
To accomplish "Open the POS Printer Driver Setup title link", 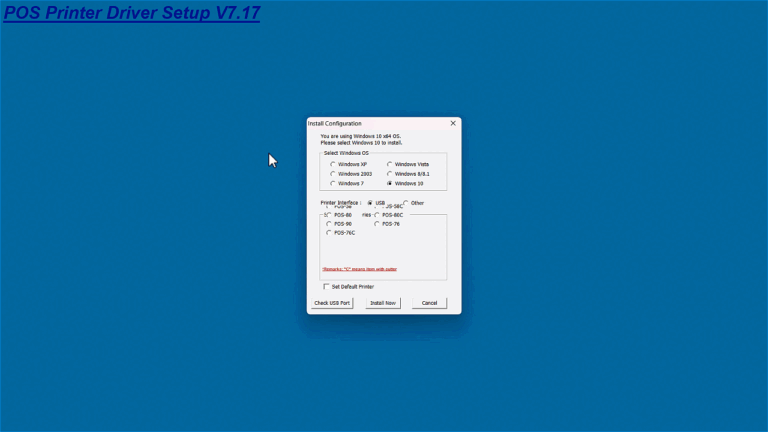I will (131, 14).
